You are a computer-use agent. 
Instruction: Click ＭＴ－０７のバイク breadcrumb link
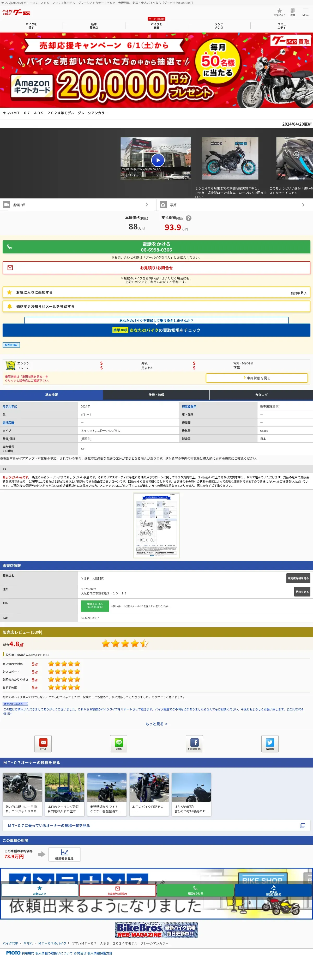point(52,943)
